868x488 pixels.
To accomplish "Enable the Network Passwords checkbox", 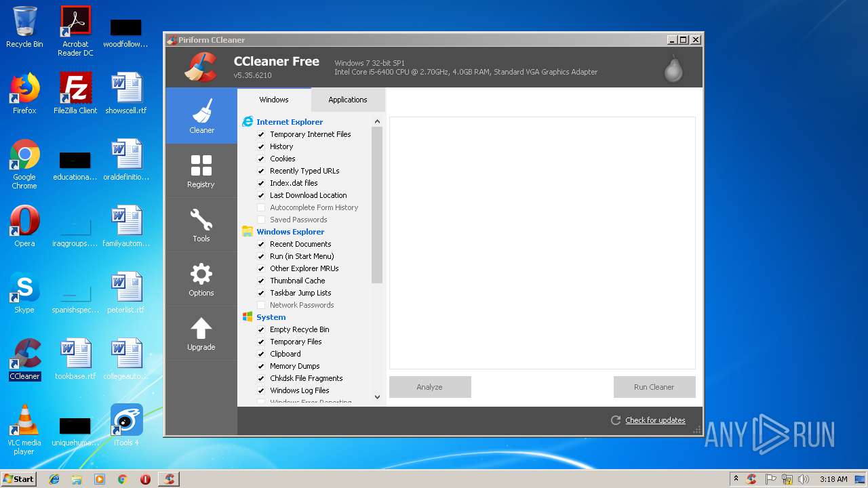I will [261, 305].
